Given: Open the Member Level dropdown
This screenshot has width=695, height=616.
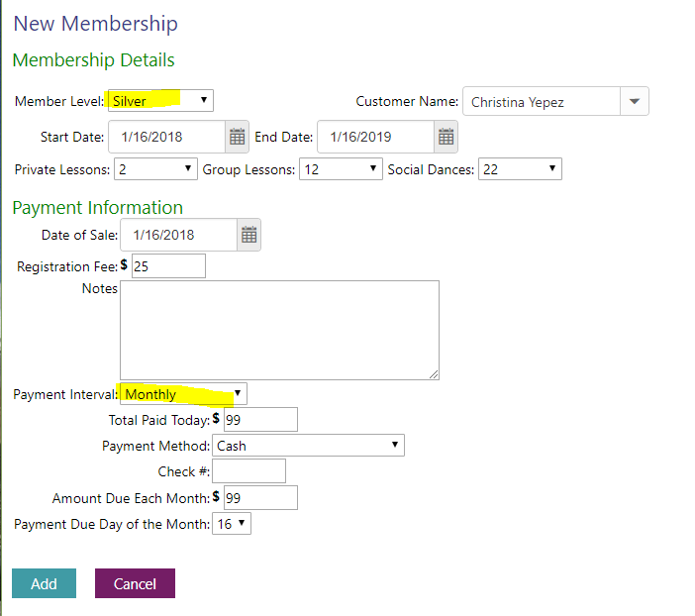Looking at the screenshot, I should point(160,100).
